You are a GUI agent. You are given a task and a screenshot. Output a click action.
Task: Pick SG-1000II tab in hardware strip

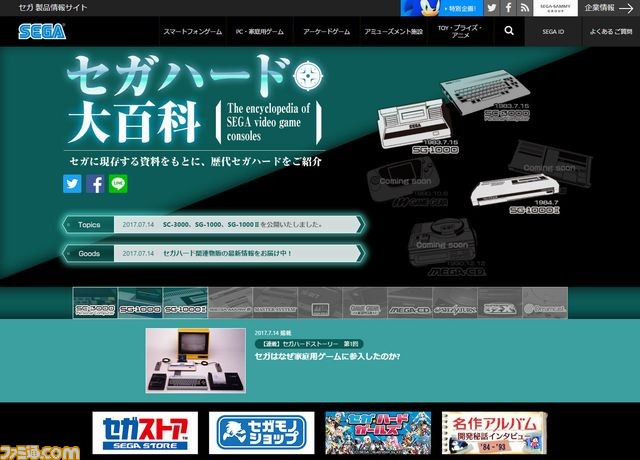tap(185, 303)
